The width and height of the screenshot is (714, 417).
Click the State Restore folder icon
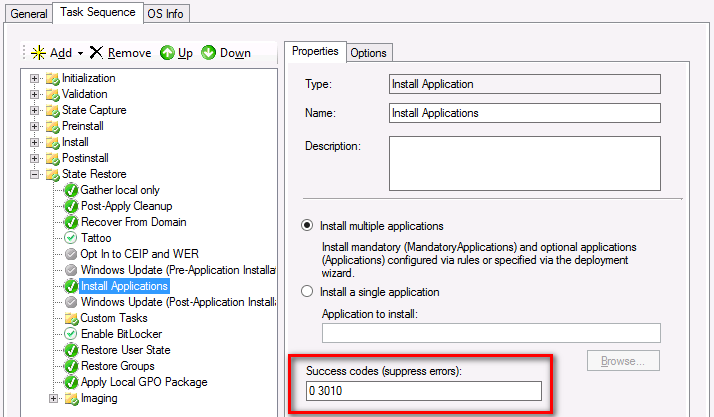click(x=53, y=174)
